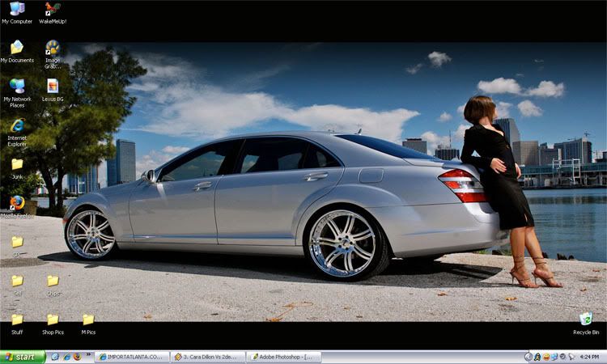Expand hidden system tray icons arrow
Viewport: 607px width, 364px height.
click(x=528, y=357)
